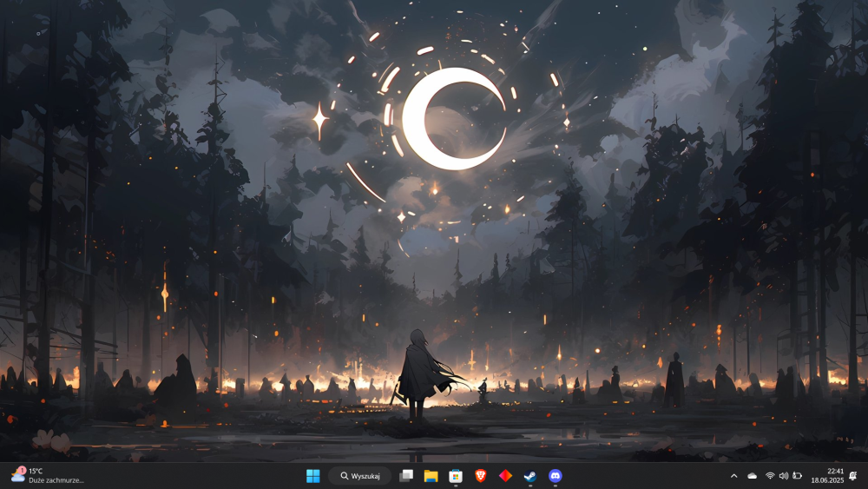Launch File Explorer from taskbar
The height and width of the screenshot is (489, 868).
(x=431, y=476)
